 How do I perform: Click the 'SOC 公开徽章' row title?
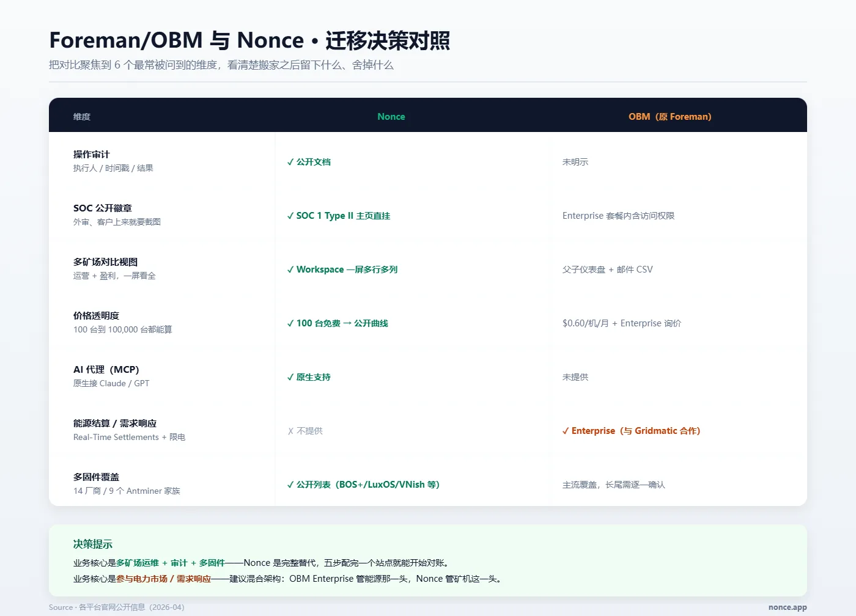[103, 208]
